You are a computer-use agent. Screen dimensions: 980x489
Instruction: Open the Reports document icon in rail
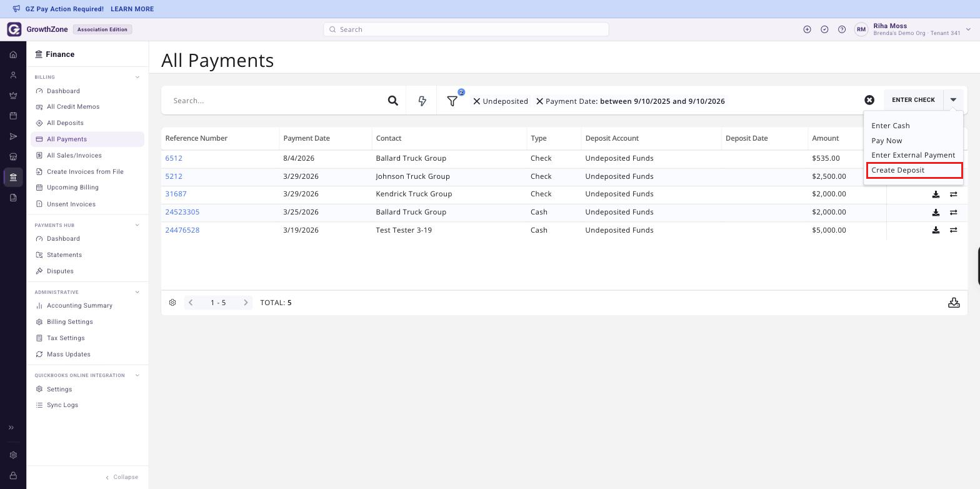click(x=13, y=198)
